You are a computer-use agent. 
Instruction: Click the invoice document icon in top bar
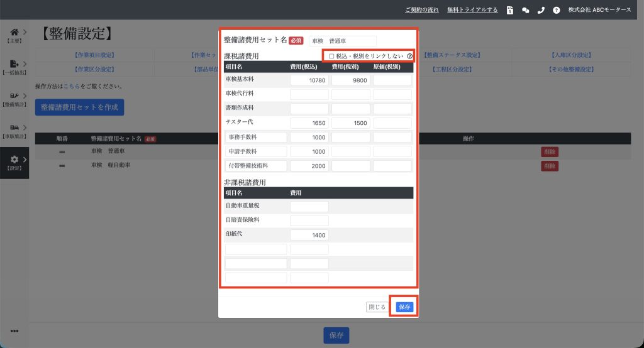tap(510, 10)
